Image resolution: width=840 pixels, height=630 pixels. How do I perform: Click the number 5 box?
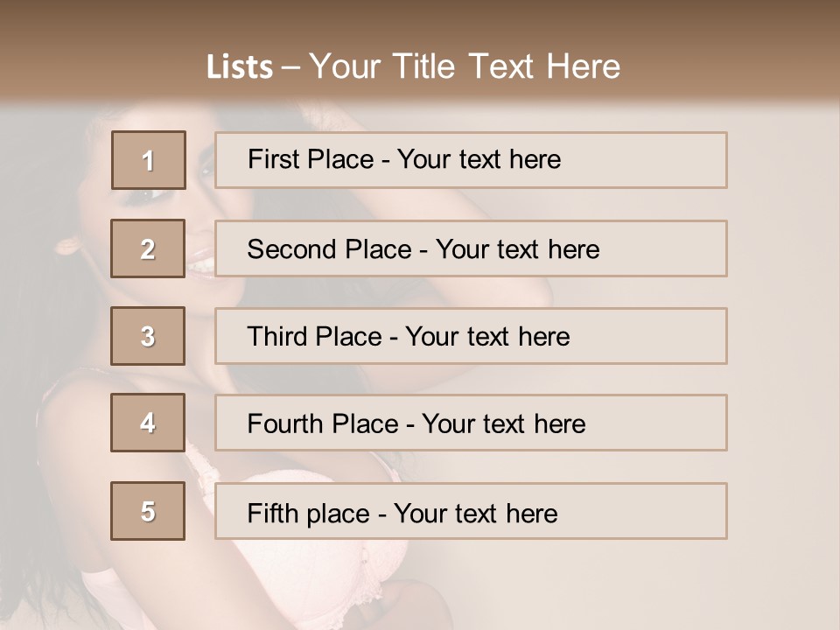(148, 511)
